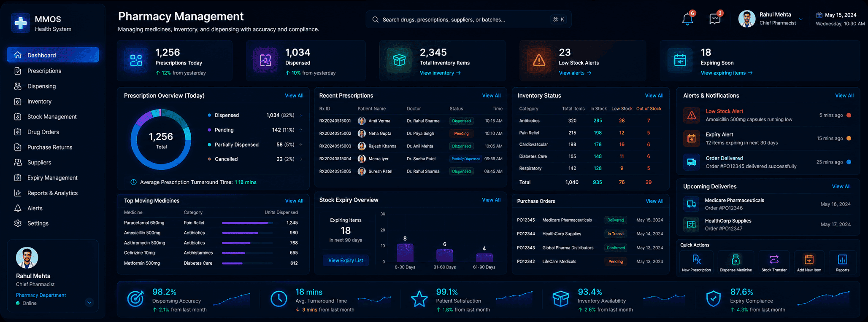Click the Metformin 500mg units dispensed bar

click(x=247, y=263)
